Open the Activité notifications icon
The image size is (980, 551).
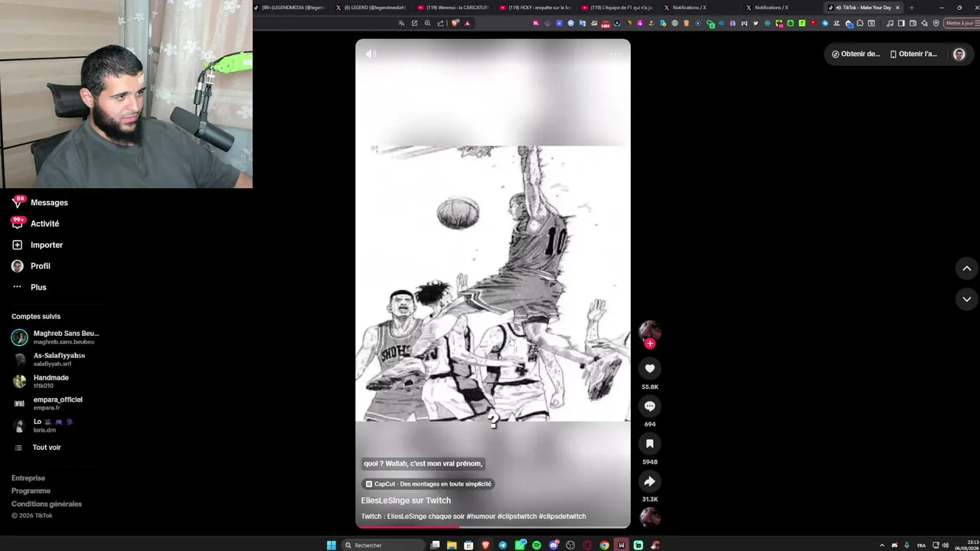click(x=18, y=223)
